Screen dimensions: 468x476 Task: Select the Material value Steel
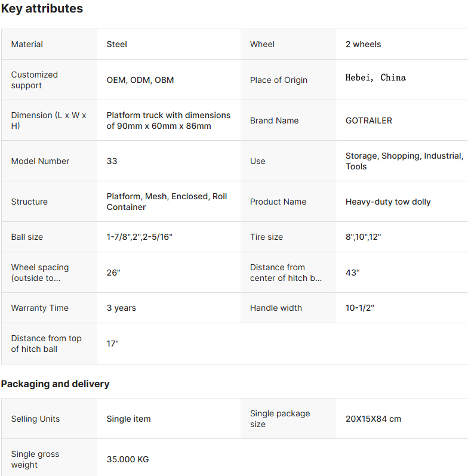point(116,44)
